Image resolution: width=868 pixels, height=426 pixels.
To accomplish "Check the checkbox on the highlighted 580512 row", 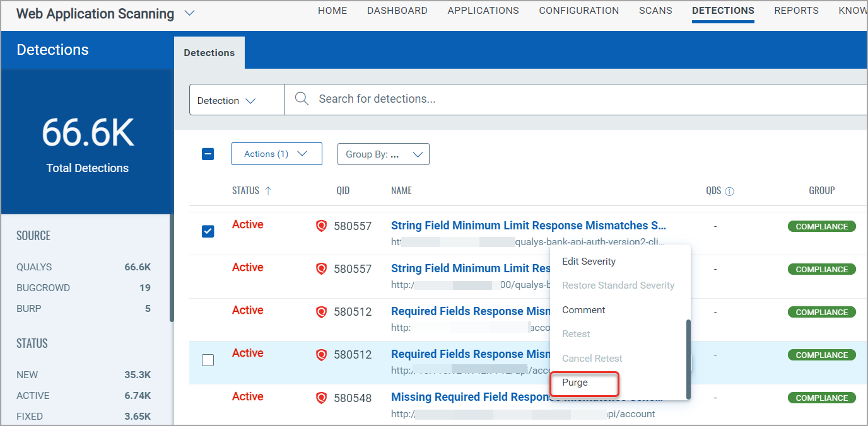I will (x=208, y=360).
